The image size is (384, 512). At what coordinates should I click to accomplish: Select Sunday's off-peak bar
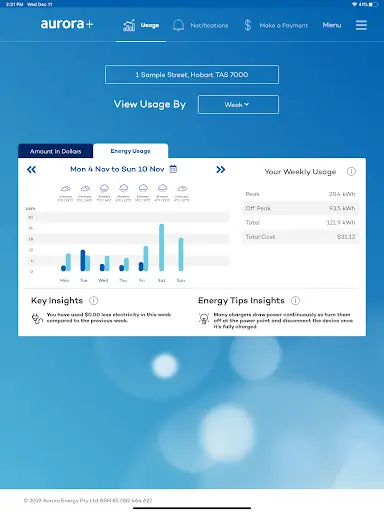click(x=181, y=254)
